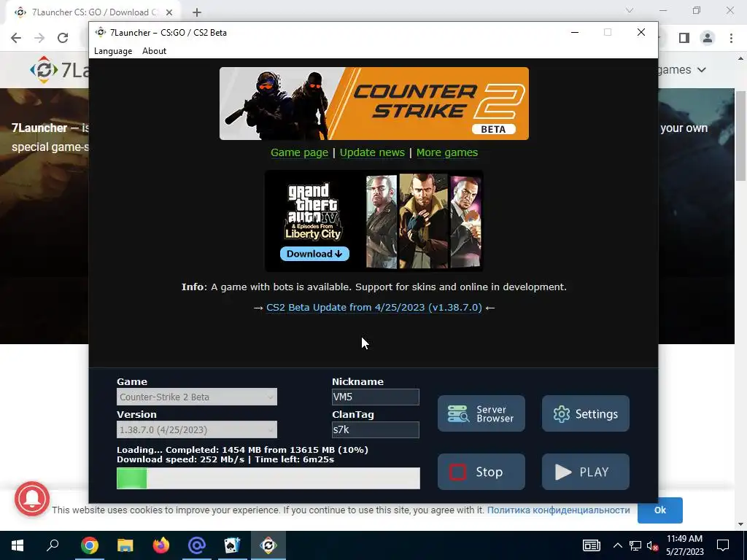Open the Chrome three-dot menu
The image size is (747, 560).
pos(731,38)
